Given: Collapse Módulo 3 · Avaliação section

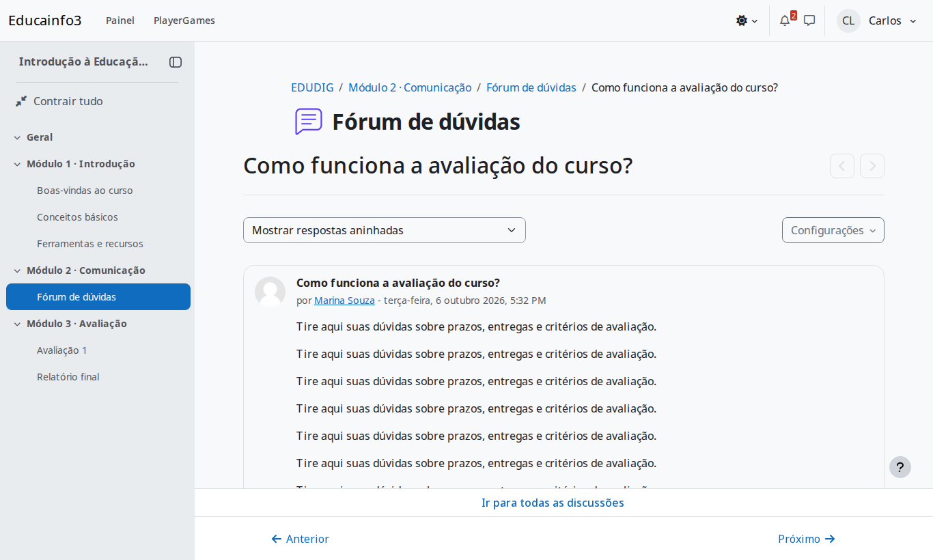Looking at the screenshot, I should 17,324.
